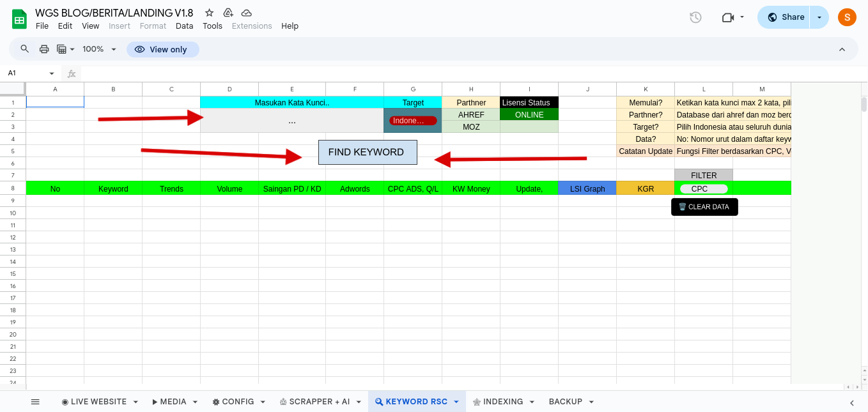The height and width of the screenshot is (412, 868).
Task: Select the LSI Graph header cell
Action: pos(587,188)
